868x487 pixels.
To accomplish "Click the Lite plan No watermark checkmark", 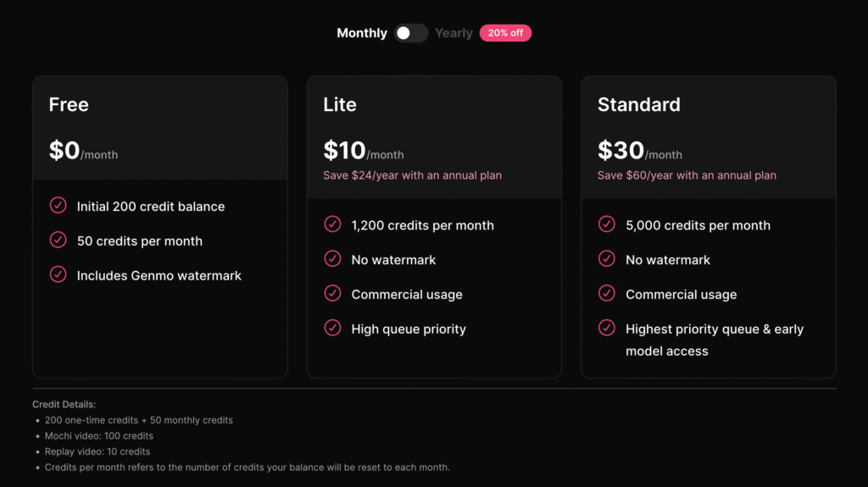I will pos(332,259).
